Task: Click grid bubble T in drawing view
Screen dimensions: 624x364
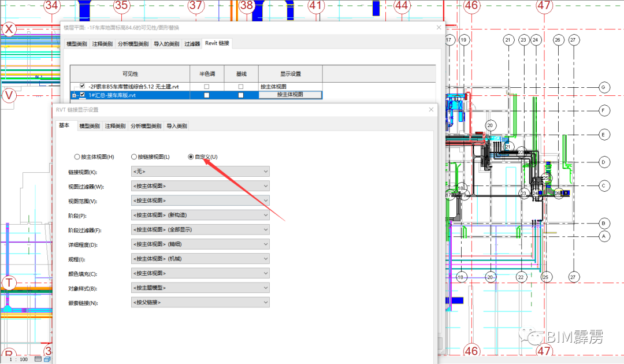Action: coord(9,283)
